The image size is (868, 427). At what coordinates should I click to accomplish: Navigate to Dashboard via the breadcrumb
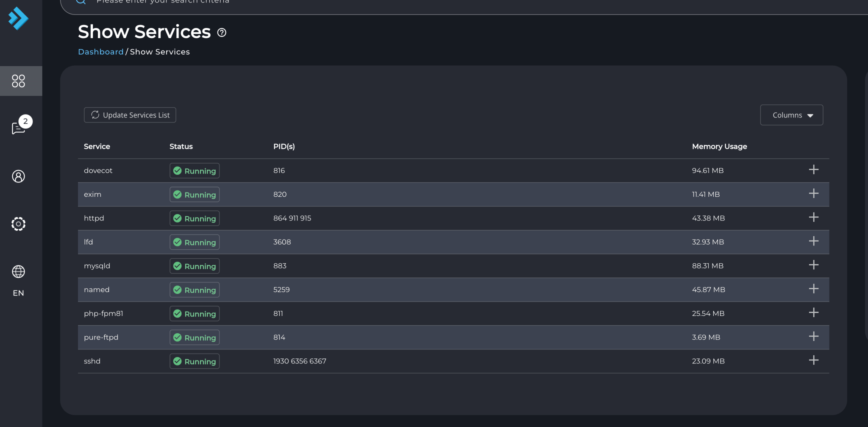click(x=100, y=52)
